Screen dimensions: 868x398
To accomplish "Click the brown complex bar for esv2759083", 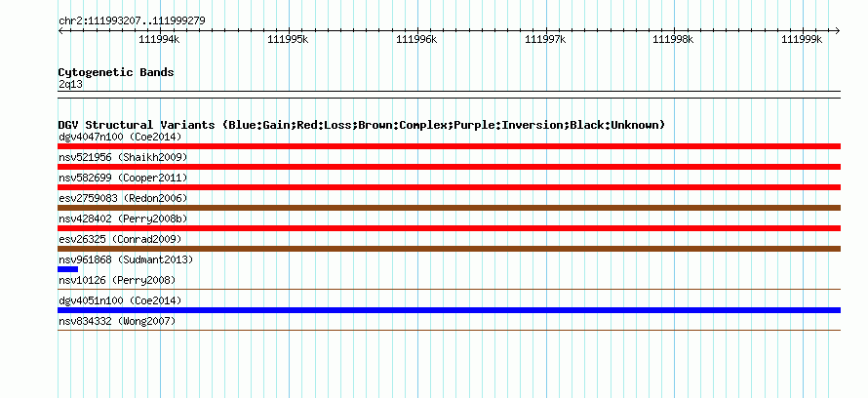I will tap(449, 208).
